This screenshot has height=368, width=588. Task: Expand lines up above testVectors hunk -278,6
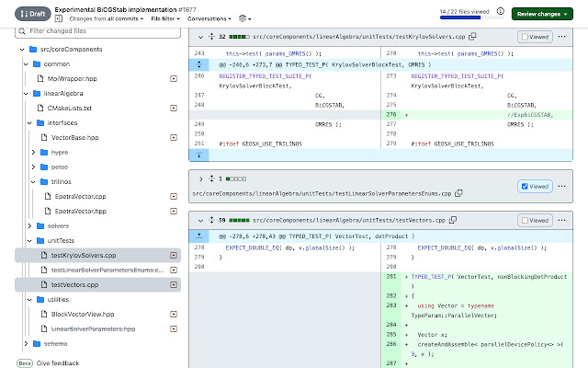coord(198,236)
